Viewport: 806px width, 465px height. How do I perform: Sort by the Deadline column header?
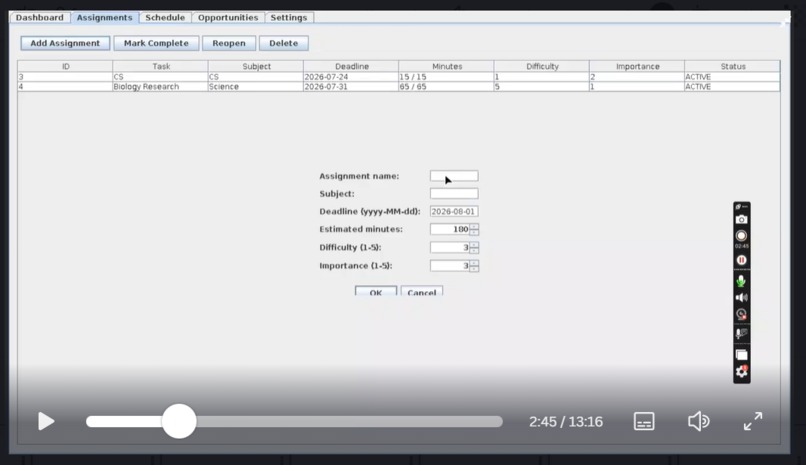pyautogui.click(x=352, y=66)
